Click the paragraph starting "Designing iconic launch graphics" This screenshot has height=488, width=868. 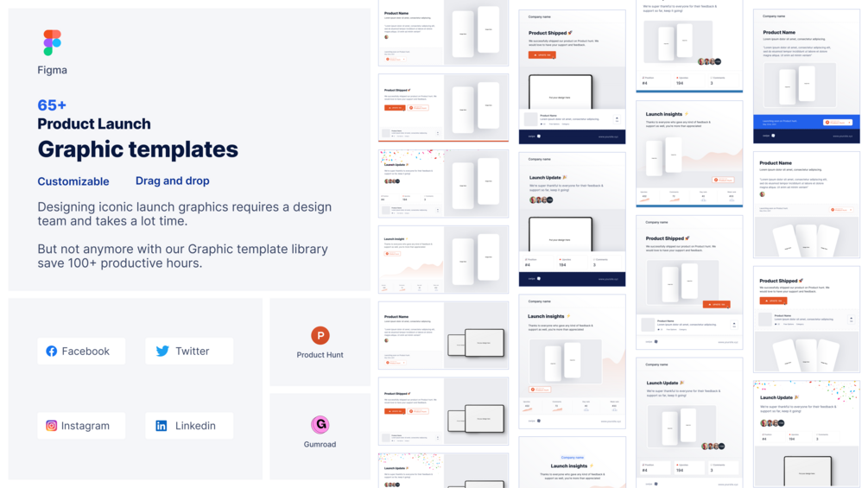pos(184,214)
